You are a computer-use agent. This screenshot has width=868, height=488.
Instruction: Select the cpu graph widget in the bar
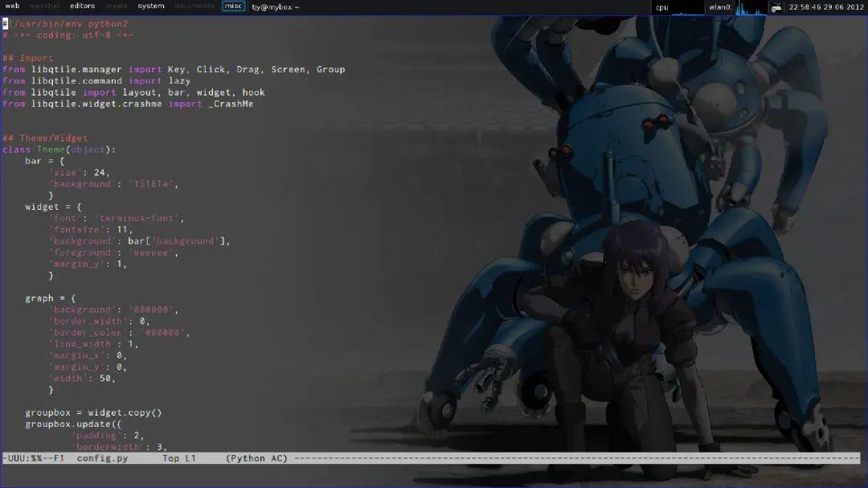click(683, 7)
